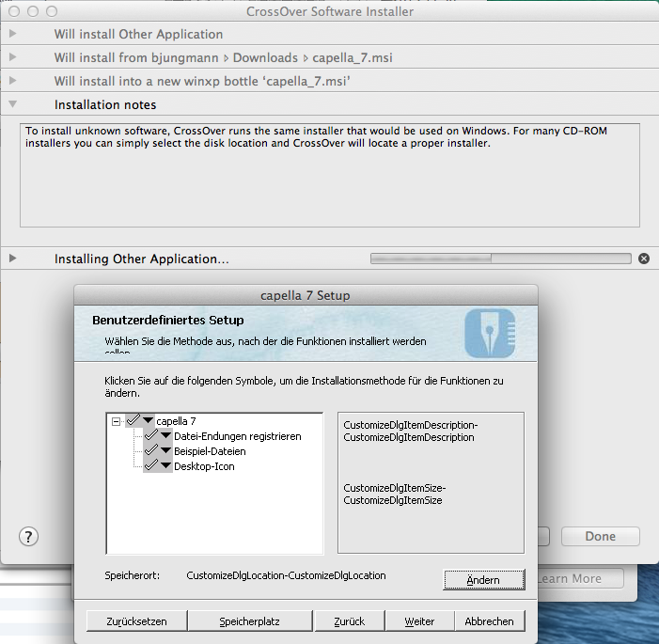
Task: Click the Ändern button to change location
Action: [x=484, y=580]
